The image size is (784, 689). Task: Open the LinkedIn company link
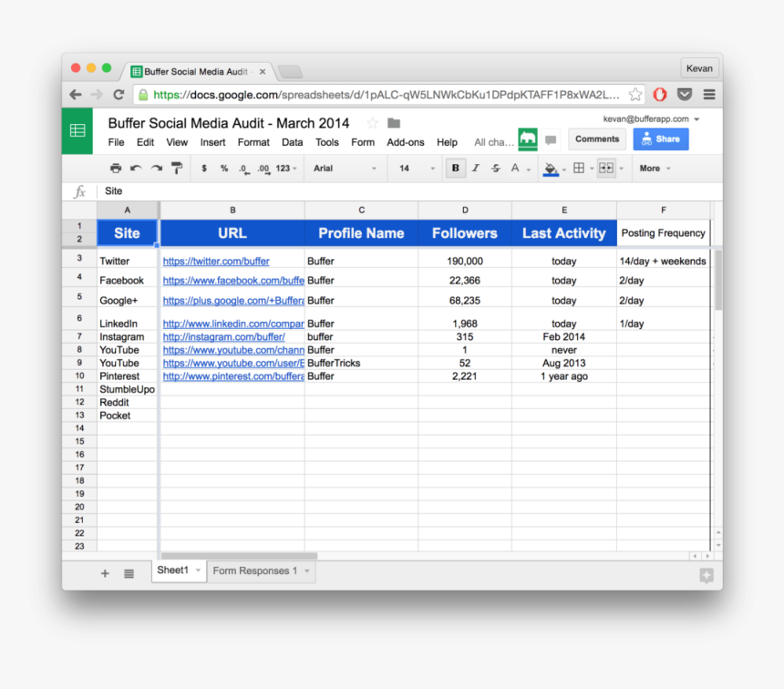pyautogui.click(x=233, y=324)
